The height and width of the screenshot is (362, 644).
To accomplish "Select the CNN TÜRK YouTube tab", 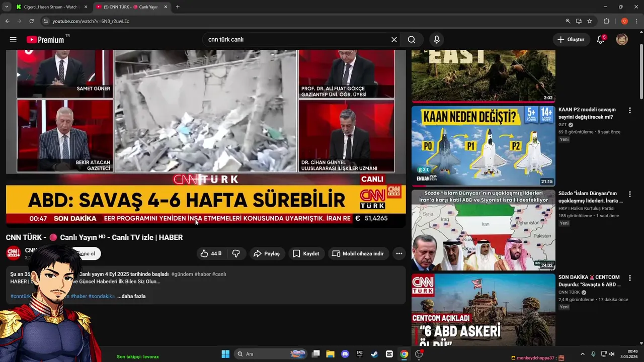I will click(x=131, y=7).
